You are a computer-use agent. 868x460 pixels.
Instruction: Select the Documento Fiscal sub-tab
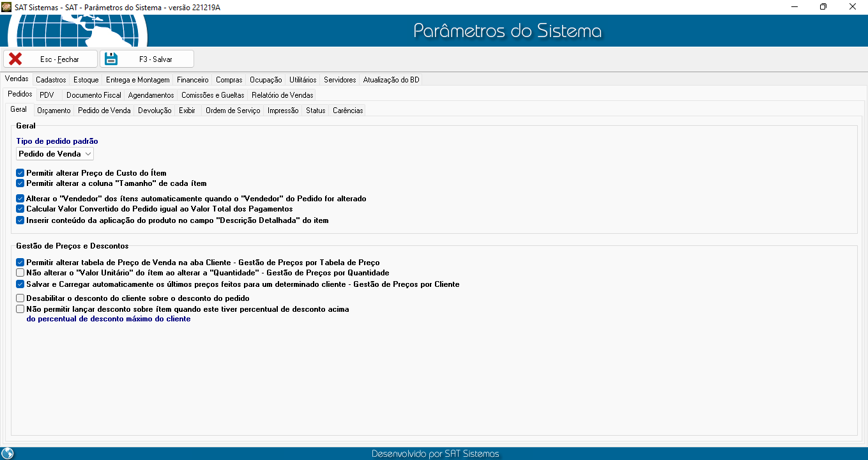point(93,95)
